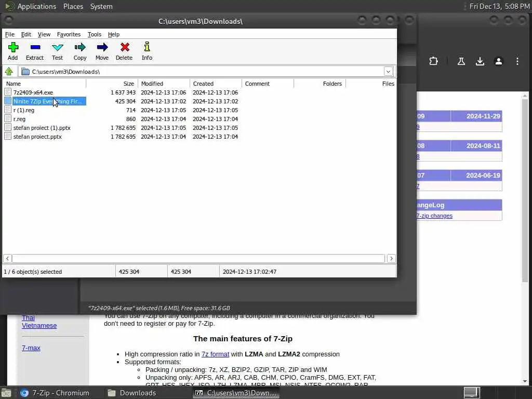Viewport: 532px width, 399px height.
Task: Sort the list by Size column header
Action: pyautogui.click(x=112, y=84)
